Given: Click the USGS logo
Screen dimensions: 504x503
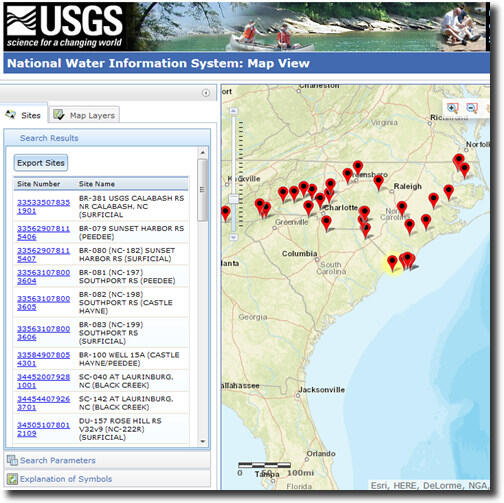Looking at the screenshot, I should tap(64, 26).
